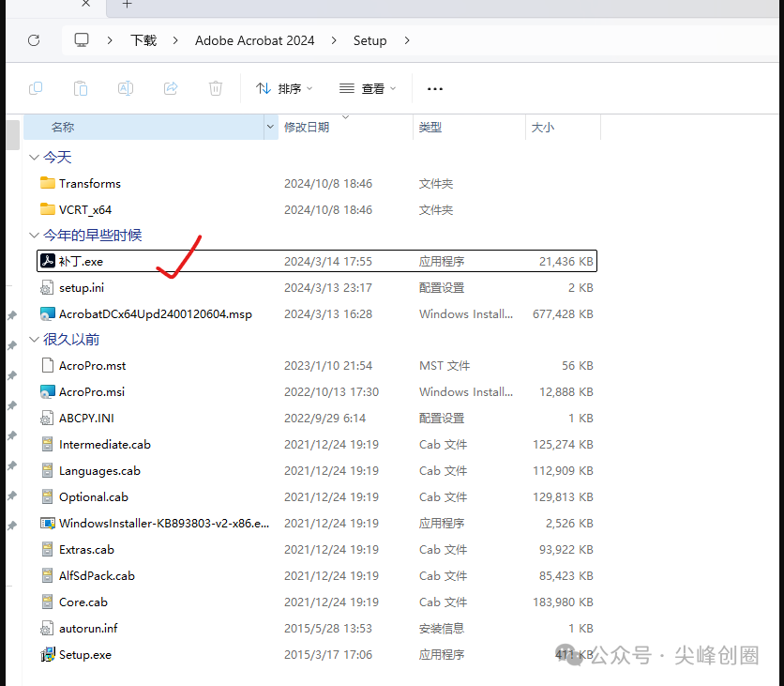
Task: Click the date 2022/9/29 6:14
Action: (325, 418)
